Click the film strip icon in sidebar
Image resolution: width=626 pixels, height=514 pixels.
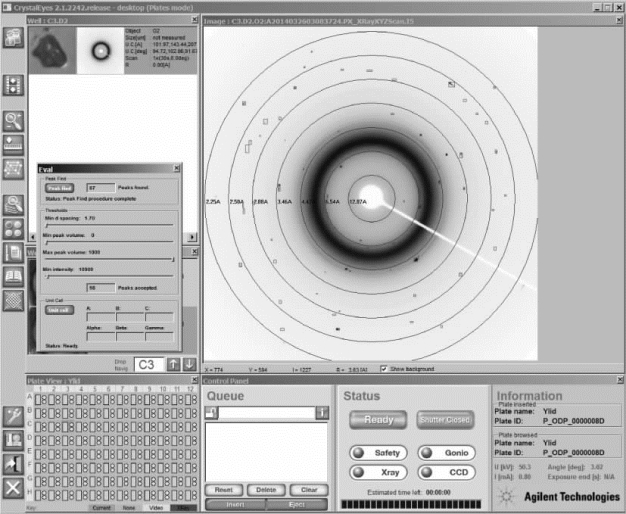tap(14, 85)
